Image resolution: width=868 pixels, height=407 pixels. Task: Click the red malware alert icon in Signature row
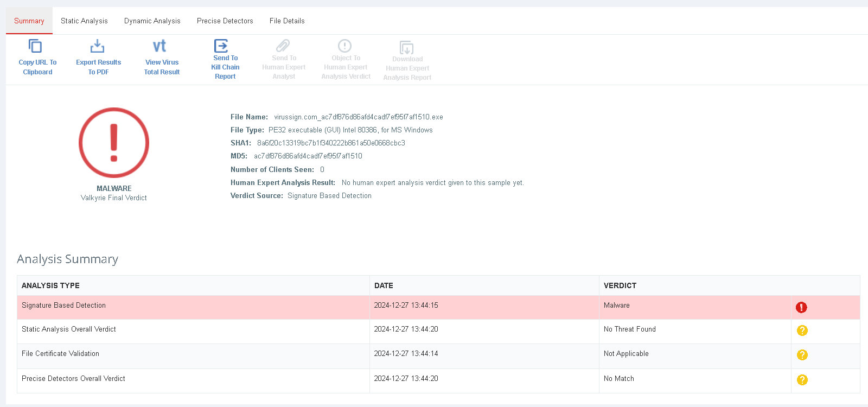point(801,308)
